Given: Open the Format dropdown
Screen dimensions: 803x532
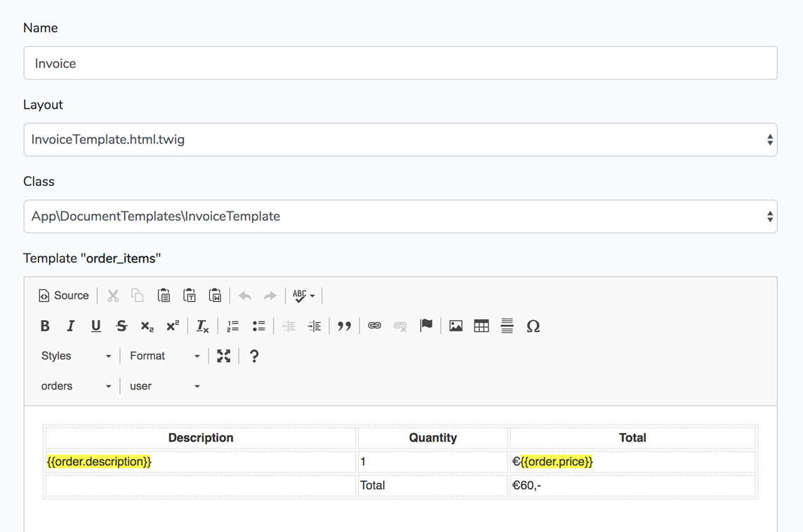Looking at the screenshot, I should pos(164,356).
